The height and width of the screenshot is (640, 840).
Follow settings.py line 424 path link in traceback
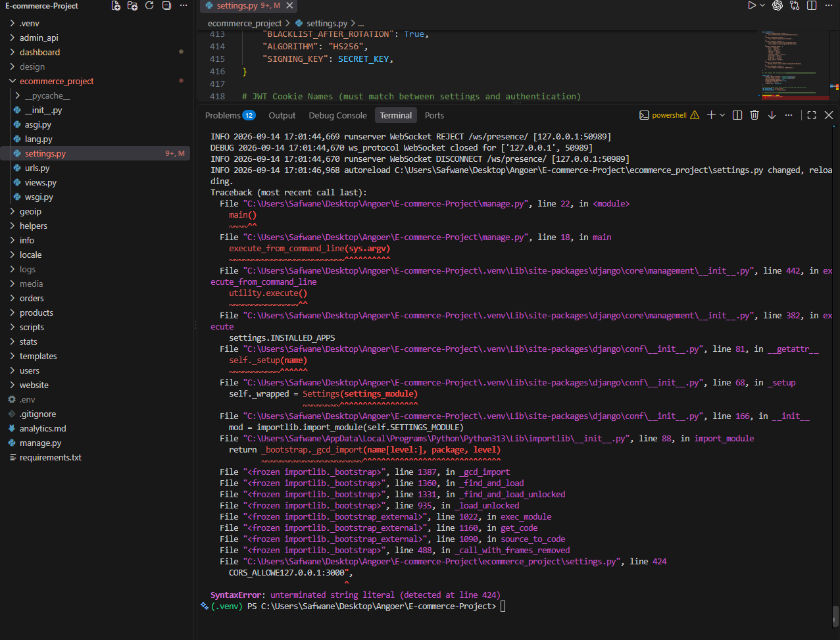(x=432, y=561)
